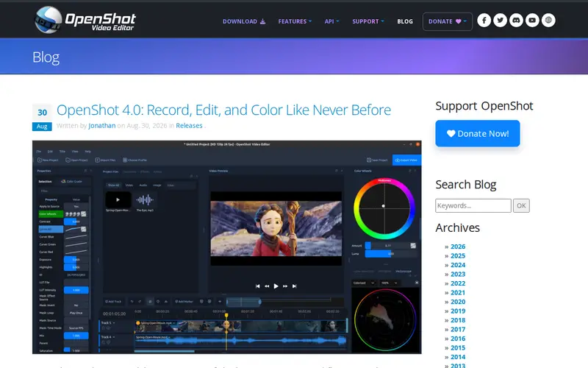Open the Download menu item
This screenshot has width=588, height=368.
(x=244, y=21)
